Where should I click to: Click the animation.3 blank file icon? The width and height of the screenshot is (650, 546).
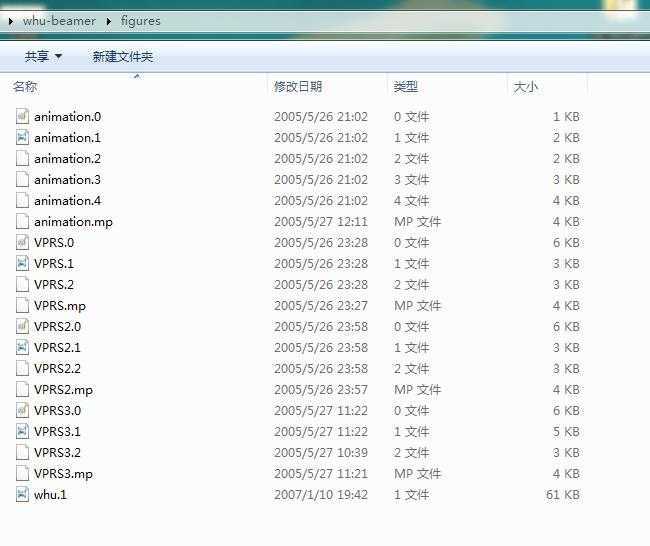coord(22,180)
